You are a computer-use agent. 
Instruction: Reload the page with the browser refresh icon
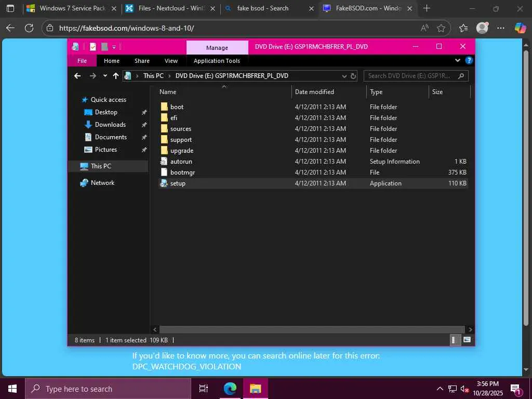29,28
